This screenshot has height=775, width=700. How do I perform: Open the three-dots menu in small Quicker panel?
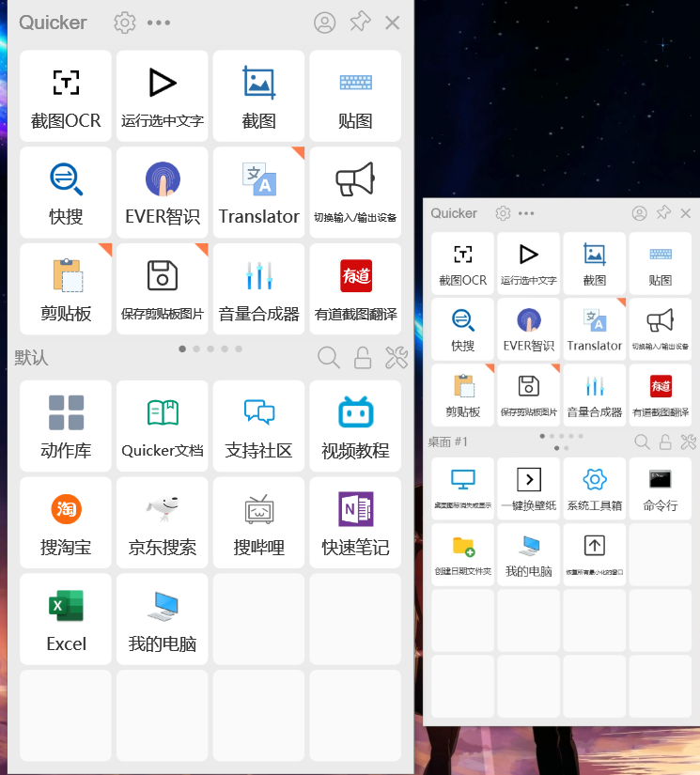tap(526, 213)
